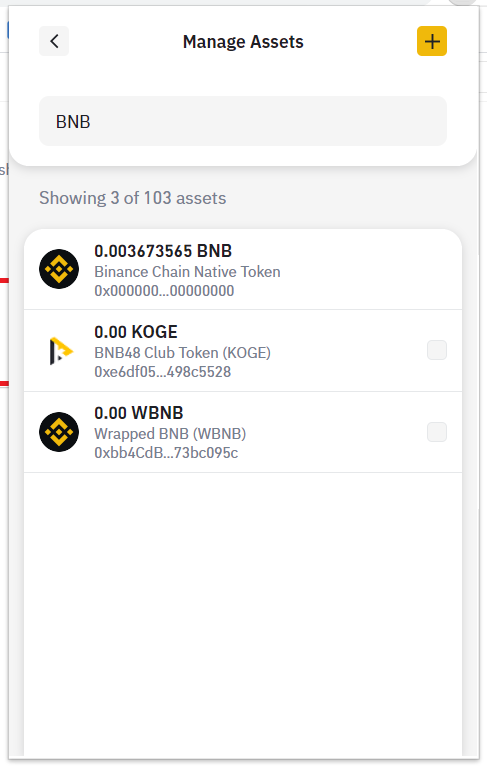Click the Binance Chain Native Token name
Image resolution: width=487 pixels, height=769 pixels.
pyautogui.click(x=187, y=272)
